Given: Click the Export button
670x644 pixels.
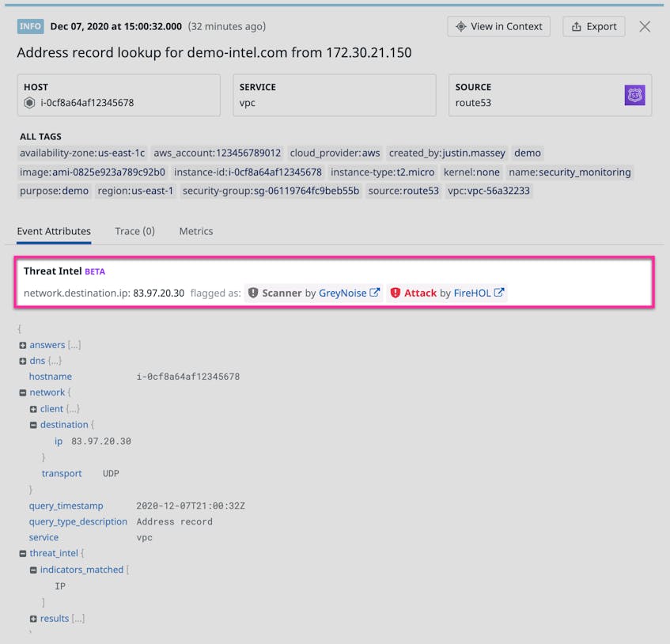Looking at the screenshot, I should pos(594,26).
